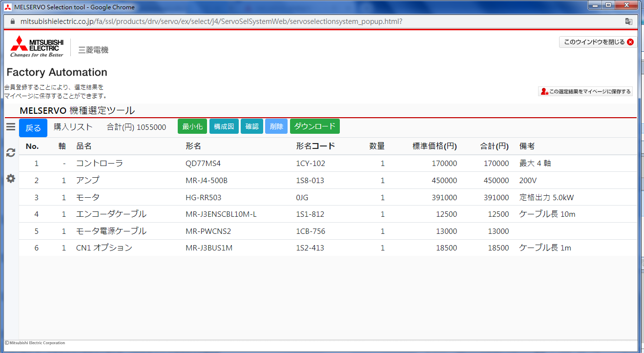Click the 確認 confirm button
This screenshot has height=353, width=644.
pyautogui.click(x=252, y=126)
